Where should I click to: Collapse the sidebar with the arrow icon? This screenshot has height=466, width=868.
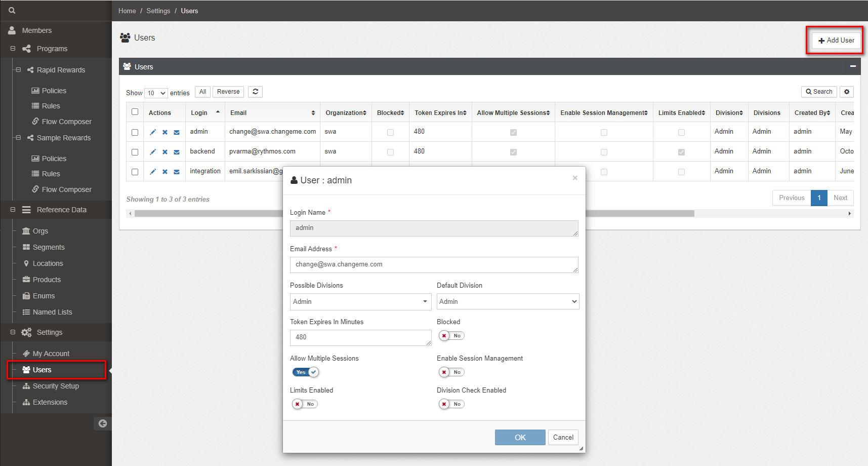pyautogui.click(x=103, y=423)
